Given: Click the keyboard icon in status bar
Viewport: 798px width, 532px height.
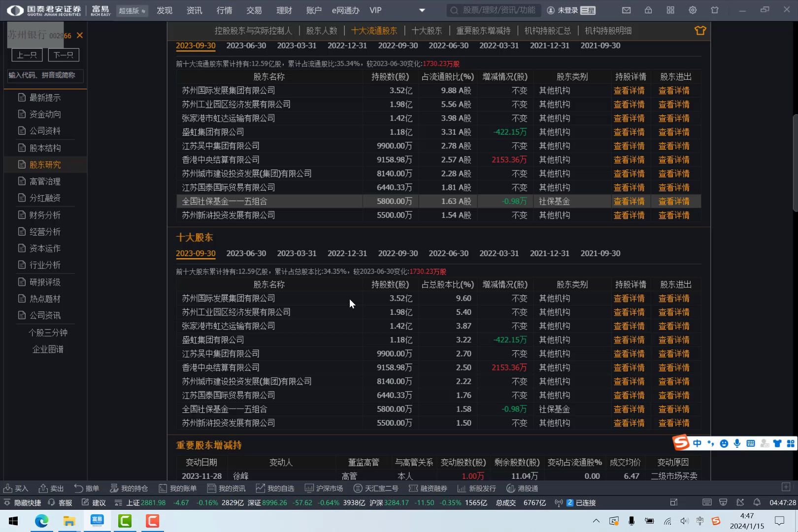Looking at the screenshot, I should pos(707,502).
